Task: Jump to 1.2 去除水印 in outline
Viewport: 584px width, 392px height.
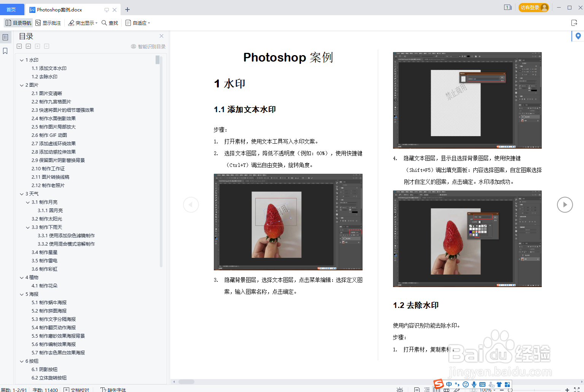Action: coord(45,77)
